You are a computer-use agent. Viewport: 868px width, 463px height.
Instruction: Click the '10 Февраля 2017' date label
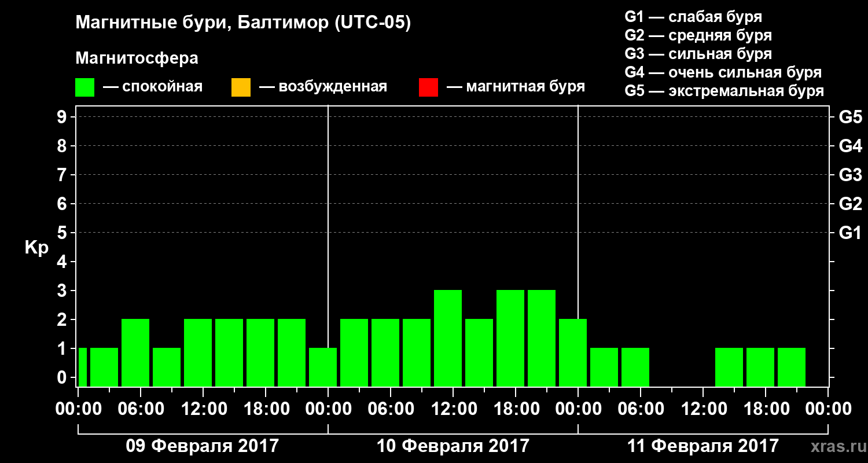453,446
